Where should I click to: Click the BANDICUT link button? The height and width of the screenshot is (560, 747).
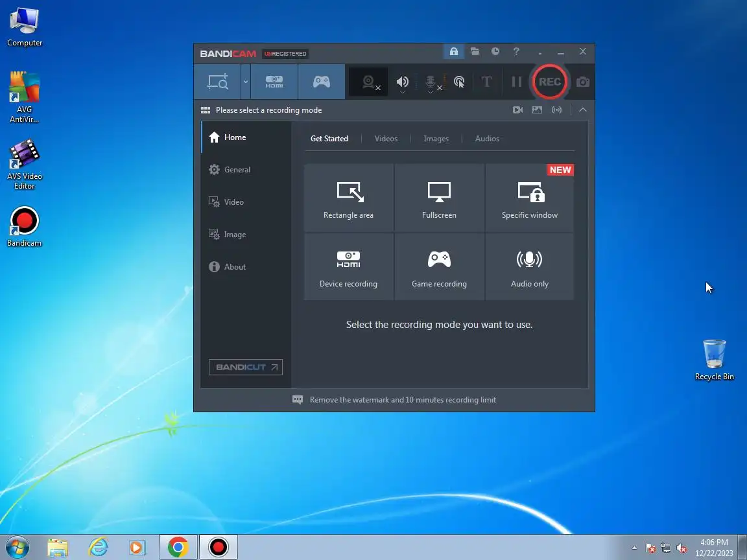pyautogui.click(x=245, y=367)
